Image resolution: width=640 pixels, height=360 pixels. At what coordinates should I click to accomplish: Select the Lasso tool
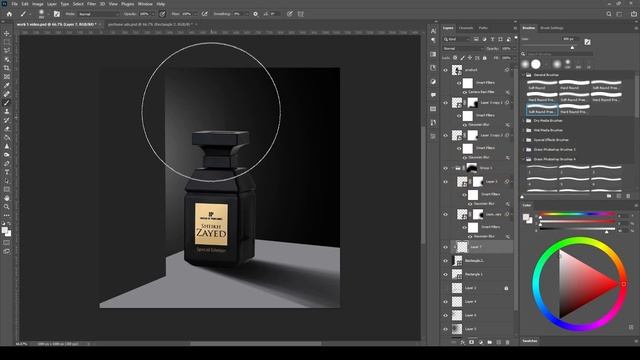(x=7, y=51)
